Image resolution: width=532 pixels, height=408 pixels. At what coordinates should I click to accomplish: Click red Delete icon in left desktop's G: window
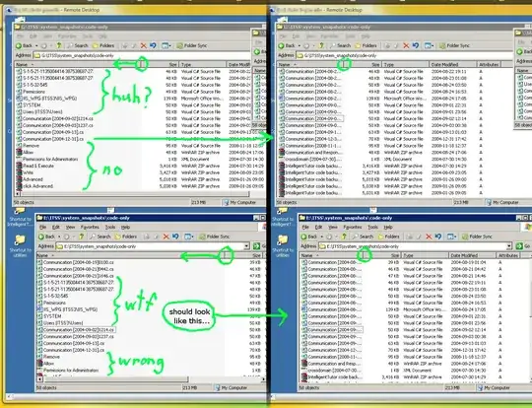click(x=144, y=45)
